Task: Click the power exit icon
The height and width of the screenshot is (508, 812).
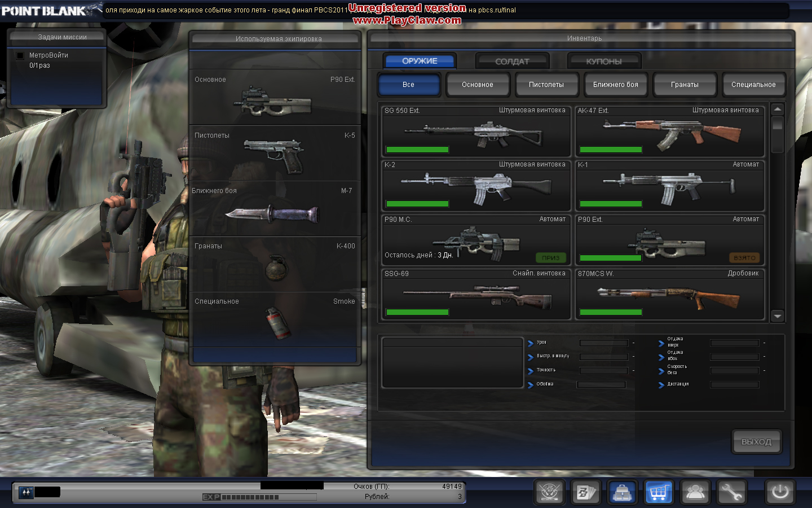Action: (x=780, y=492)
